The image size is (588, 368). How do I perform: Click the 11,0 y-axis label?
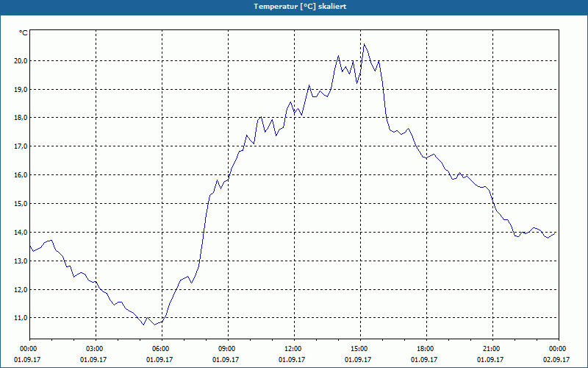(x=21, y=318)
